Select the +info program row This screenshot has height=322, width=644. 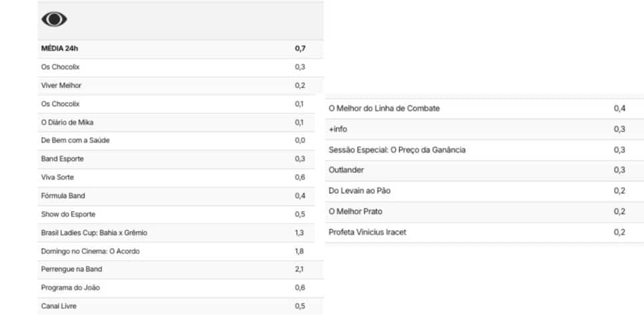coord(485,129)
